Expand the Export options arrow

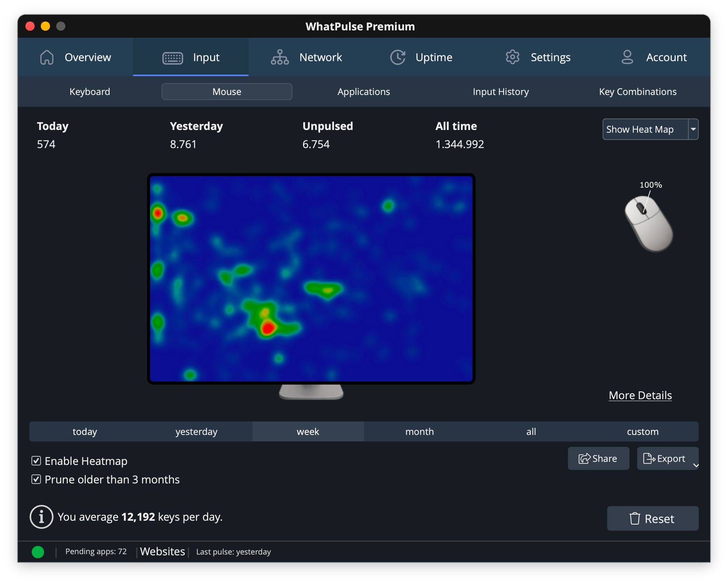click(x=696, y=465)
